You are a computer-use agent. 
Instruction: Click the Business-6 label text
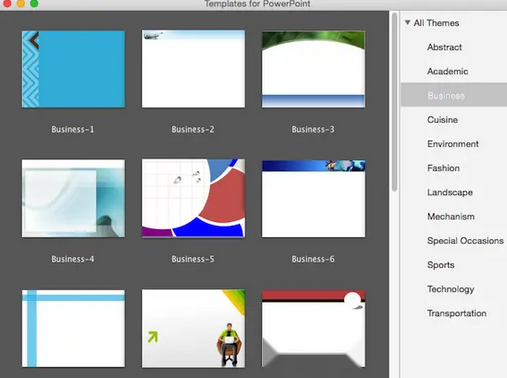[x=313, y=259]
